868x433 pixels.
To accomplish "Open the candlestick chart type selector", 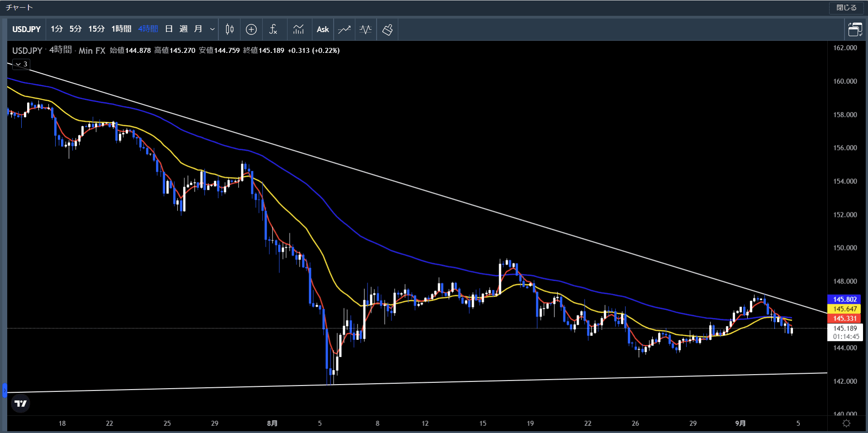I will 230,29.
